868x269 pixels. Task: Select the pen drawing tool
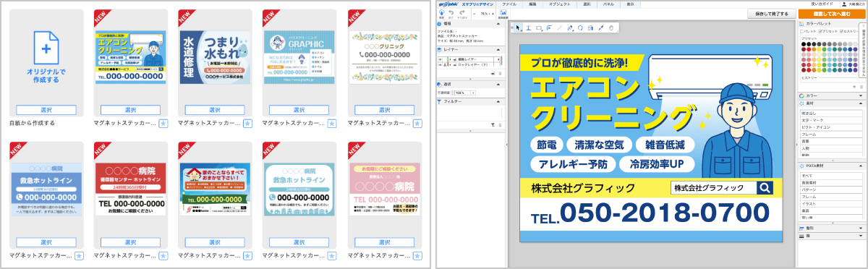click(570, 27)
